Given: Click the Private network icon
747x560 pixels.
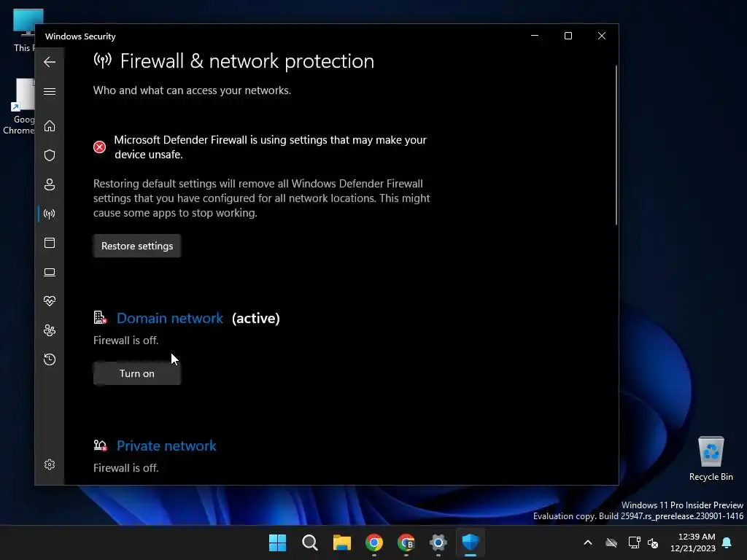Looking at the screenshot, I should [100, 446].
